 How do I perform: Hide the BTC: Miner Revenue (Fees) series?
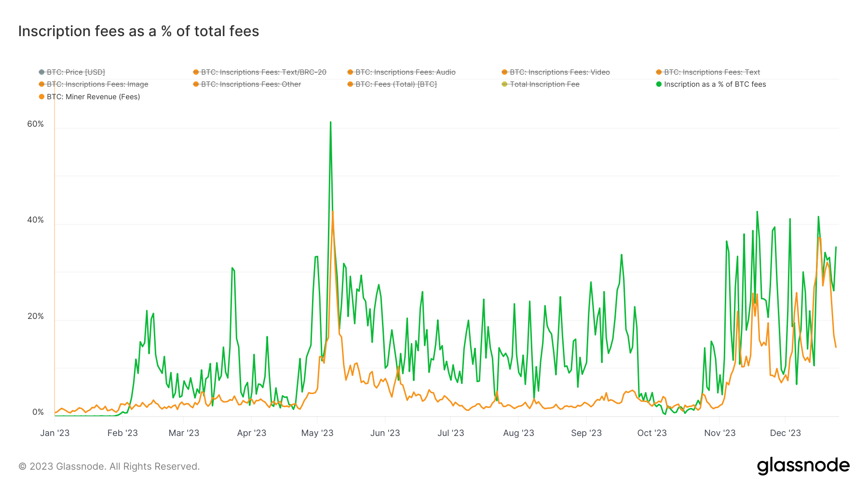point(93,97)
